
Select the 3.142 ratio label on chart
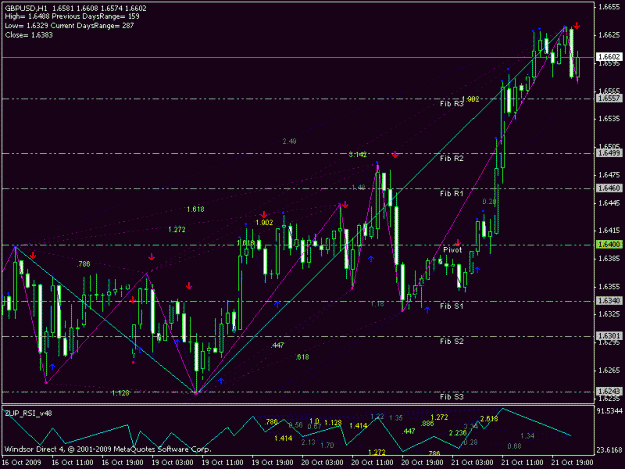(x=358, y=155)
